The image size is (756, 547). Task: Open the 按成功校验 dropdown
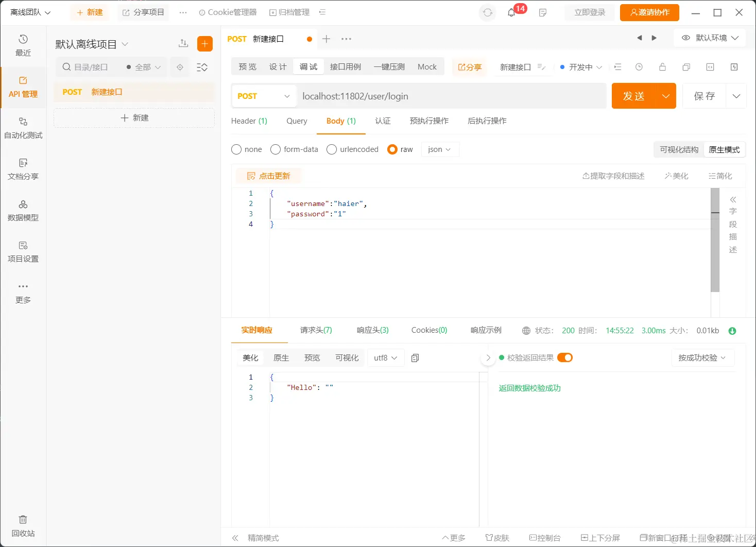[702, 357]
